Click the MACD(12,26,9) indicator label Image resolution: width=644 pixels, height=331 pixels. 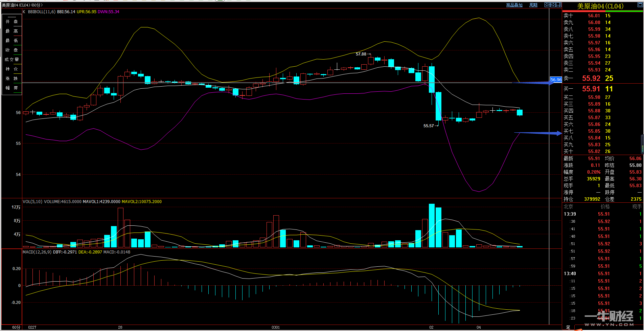37,252
